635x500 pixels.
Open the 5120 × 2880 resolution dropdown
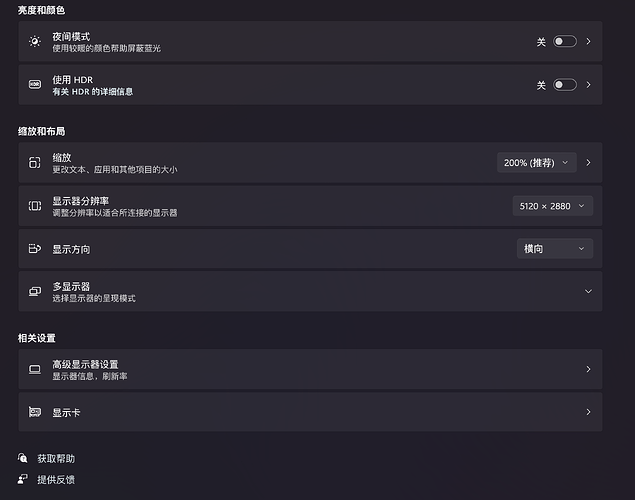(x=552, y=206)
